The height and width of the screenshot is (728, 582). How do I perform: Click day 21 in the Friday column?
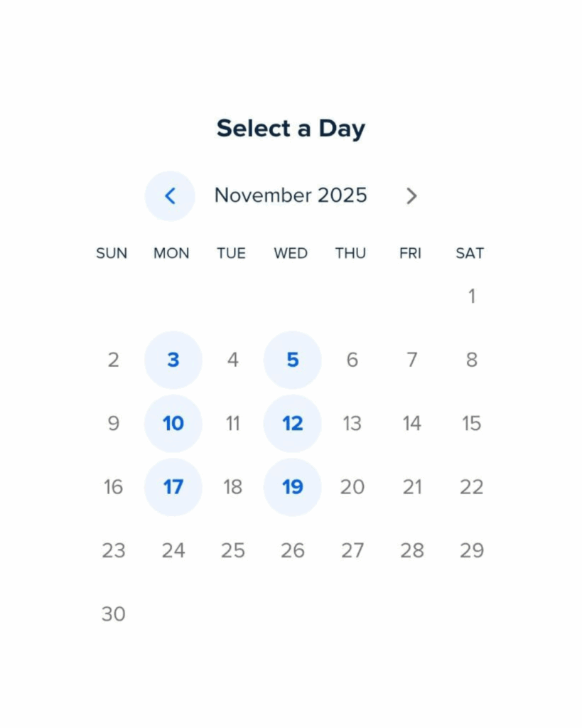click(411, 487)
